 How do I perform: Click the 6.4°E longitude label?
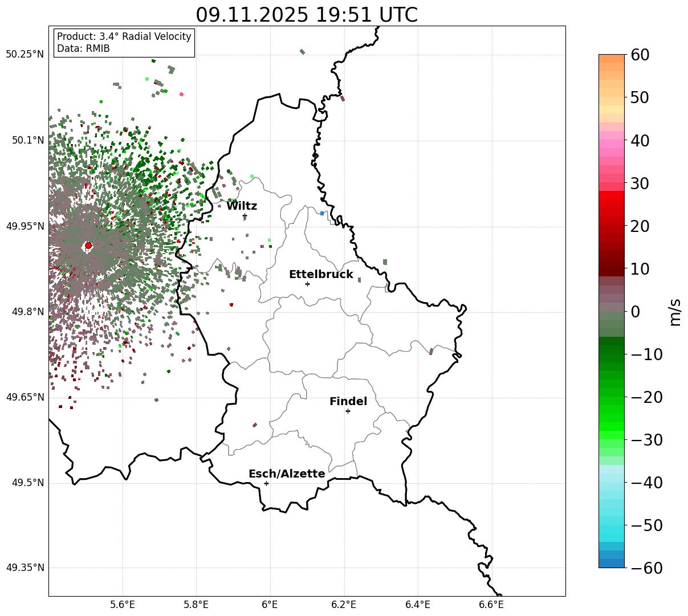click(418, 605)
